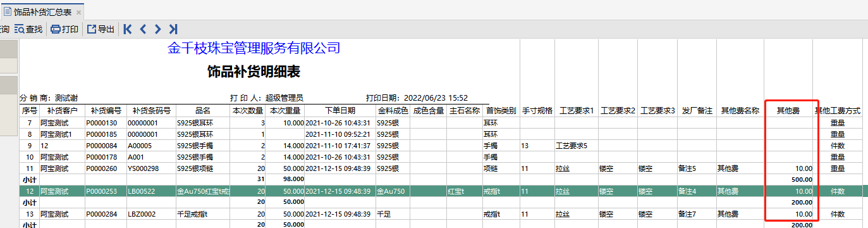The image size is (868, 228).
Task: Click the 其他费 column header
Action: pyautogui.click(x=788, y=111)
